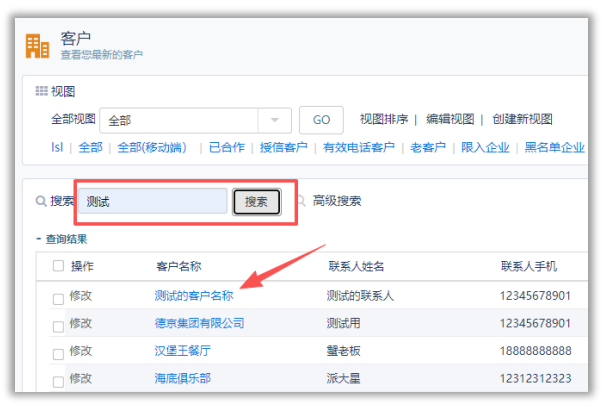Viewport: 602px width, 407px height.
Task: Select the checkbox for 汉堡王餐厅 row
Action: click(57, 352)
